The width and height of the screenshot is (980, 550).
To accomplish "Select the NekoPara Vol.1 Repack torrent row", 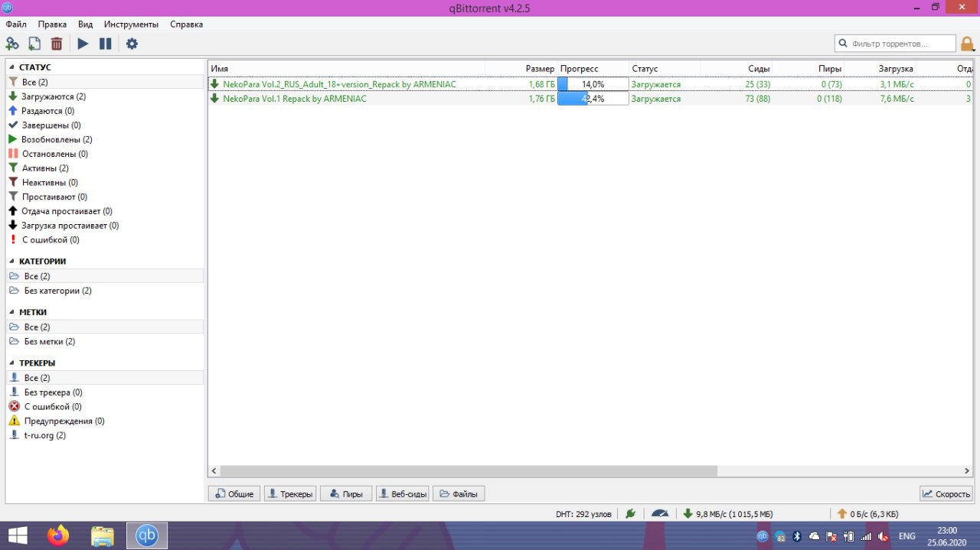I will 590,99.
